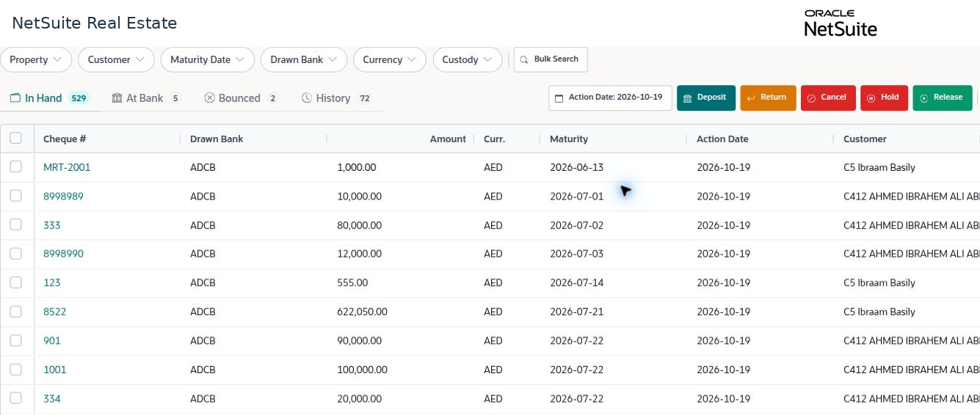The height and width of the screenshot is (415, 980).
Task: Click the Oracle NetSuite logo
Action: click(841, 23)
